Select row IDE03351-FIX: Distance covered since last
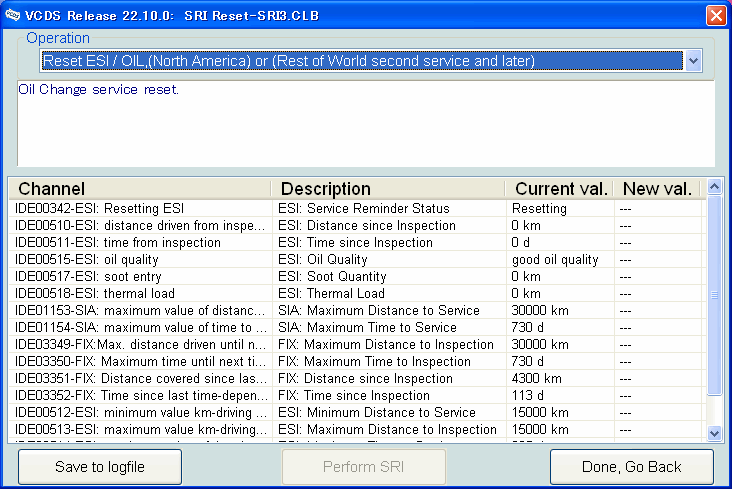 357,378
